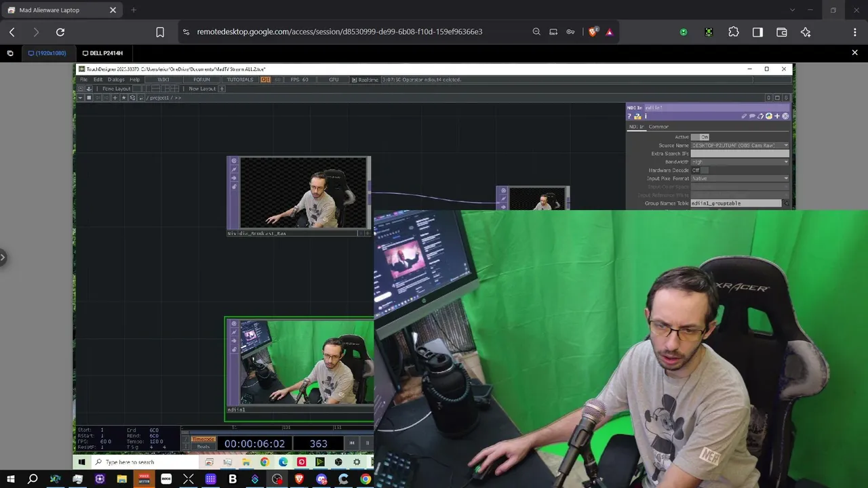Switch to the Common parameter tab
The width and height of the screenshot is (868, 488).
pyautogui.click(x=658, y=127)
